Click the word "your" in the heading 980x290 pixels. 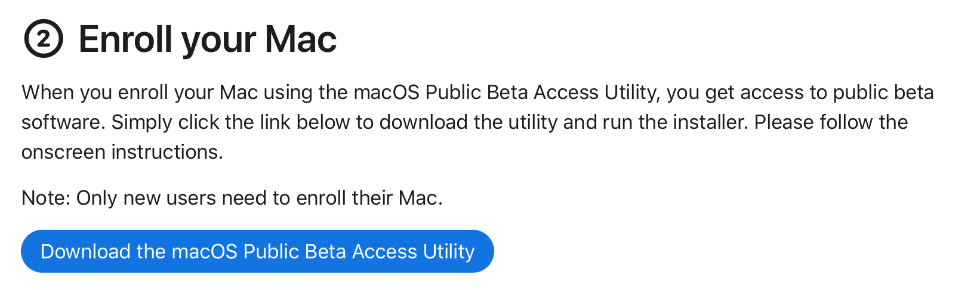tap(218, 39)
